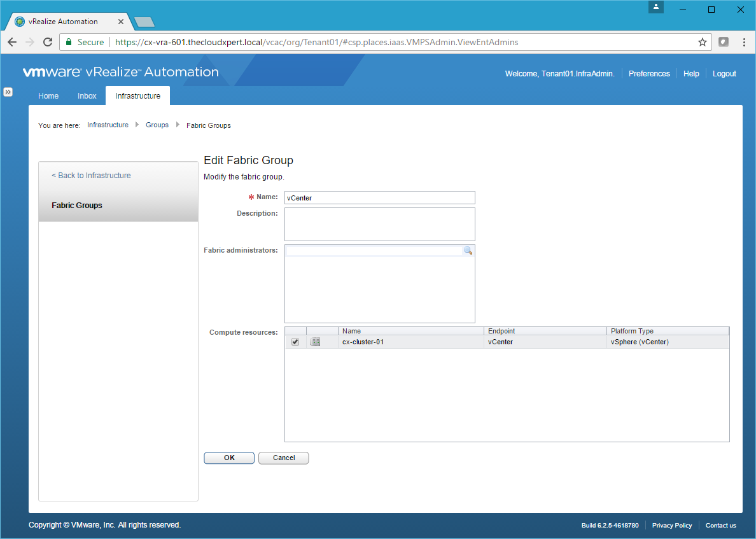This screenshot has height=539, width=756.
Task: Click the Description text area
Action: tap(379, 224)
